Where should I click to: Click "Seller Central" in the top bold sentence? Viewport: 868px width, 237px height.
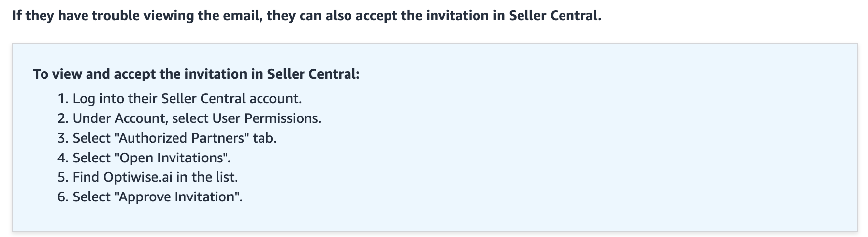(554, 16)
